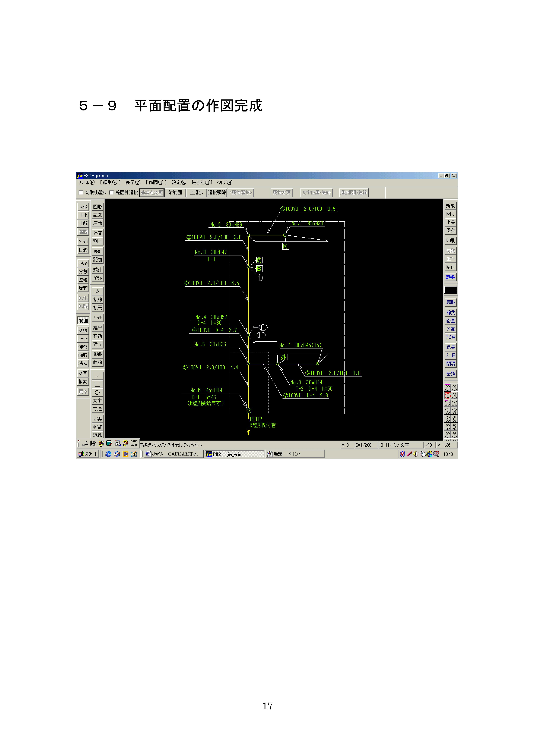Toggle layer 2 in the layer bar
Image resolution: width=534 pixels, height=756 pixels.
coord(447,403)
